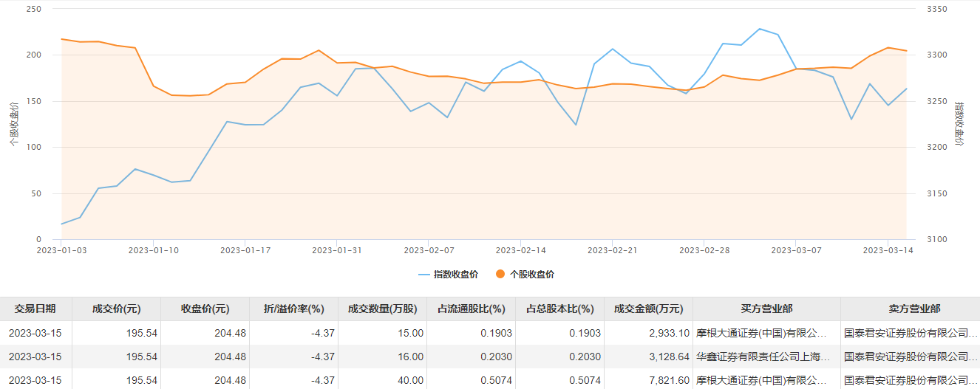Click the 折/溢价率(%) column header

(x=293, y=309)
